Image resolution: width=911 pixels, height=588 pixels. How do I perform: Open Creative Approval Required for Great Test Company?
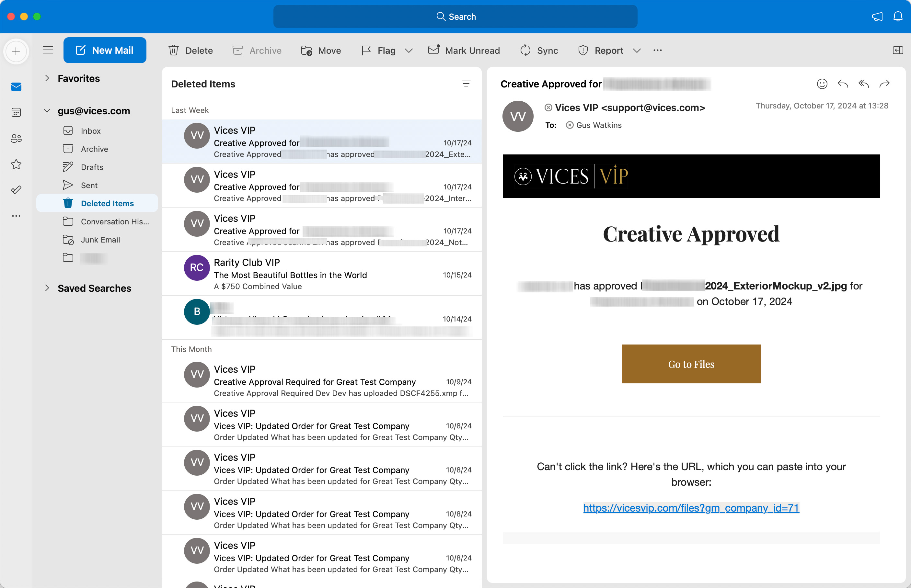tap(322, 380)
